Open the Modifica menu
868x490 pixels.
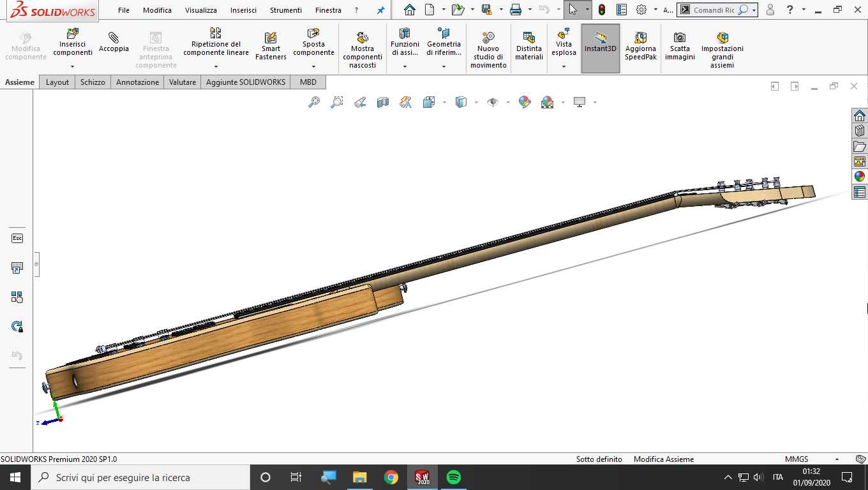coord(157,10)
